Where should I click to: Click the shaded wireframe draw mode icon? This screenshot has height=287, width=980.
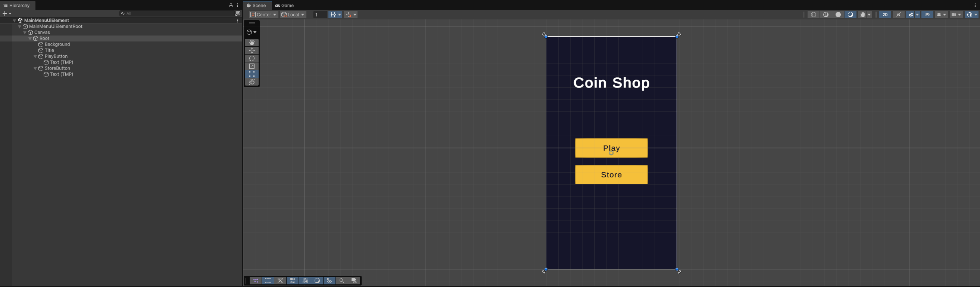(x=826, y=15)
